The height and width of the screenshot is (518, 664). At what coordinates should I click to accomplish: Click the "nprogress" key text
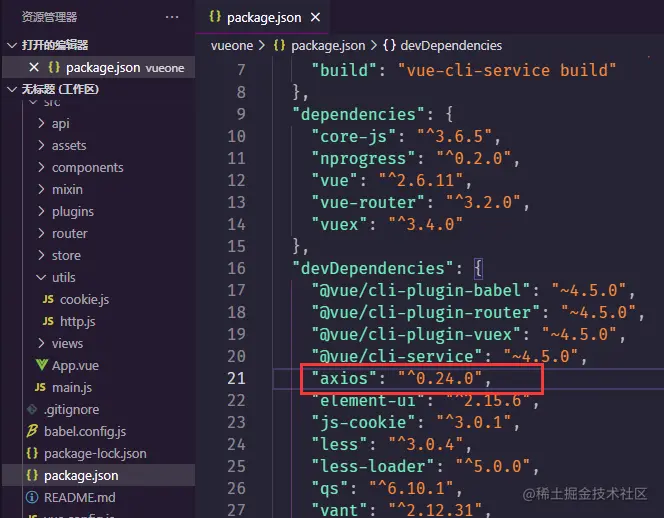tap(363, 158)
